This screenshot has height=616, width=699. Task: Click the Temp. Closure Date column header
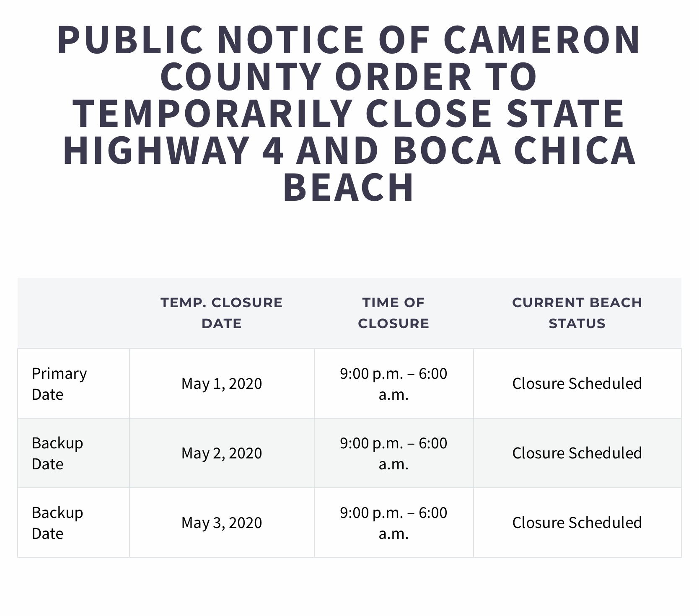pyautogui.click(x=222, y=313)
